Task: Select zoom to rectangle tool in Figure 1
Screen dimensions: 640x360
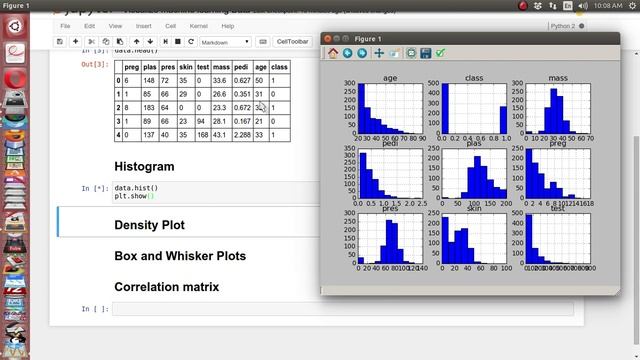Action: pyautogui.click(x=394, y=53)
